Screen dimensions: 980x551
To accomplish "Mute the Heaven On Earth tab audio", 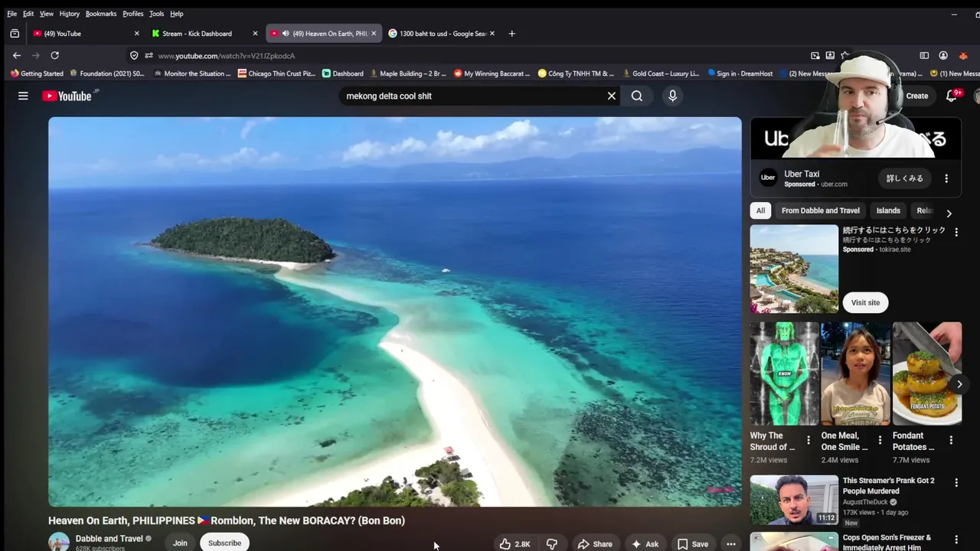I will pyautogui.click(x=286, y=34).
